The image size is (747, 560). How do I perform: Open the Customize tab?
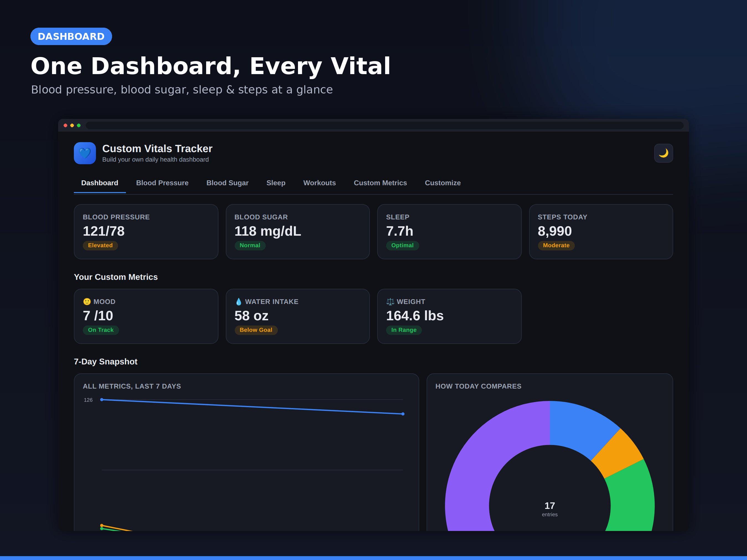[442, 183]
